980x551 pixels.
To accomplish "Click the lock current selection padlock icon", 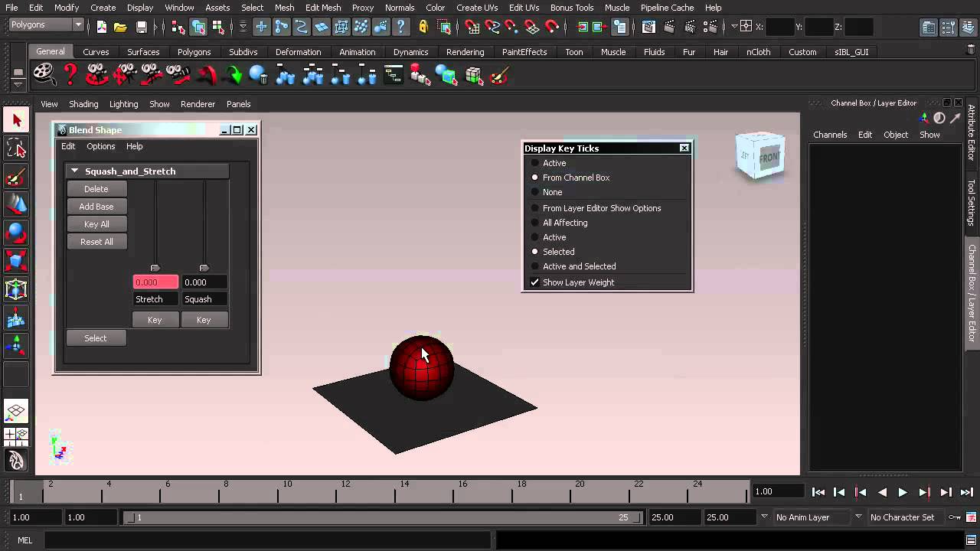I will (423, 27).
